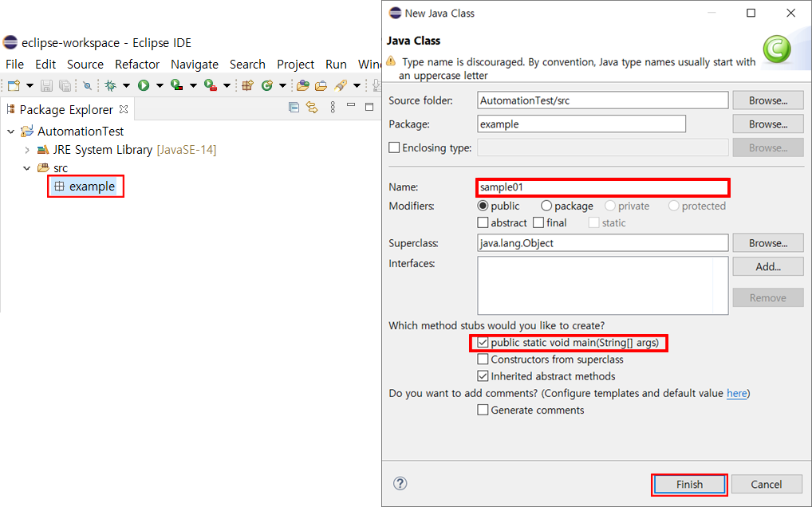
Task: Click the Run External Tools icon
Action: pyautogui.click(x=211, y=85)
